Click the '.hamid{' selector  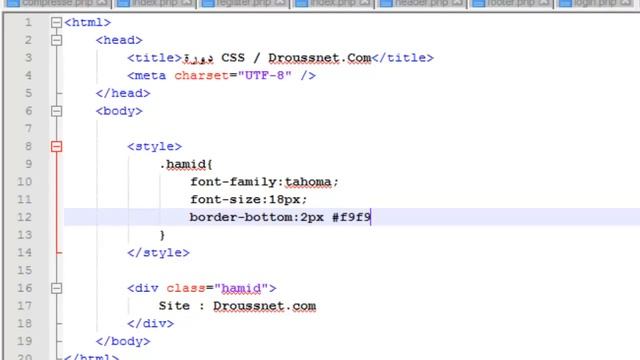pyautogui.click(x=186, y=164)
